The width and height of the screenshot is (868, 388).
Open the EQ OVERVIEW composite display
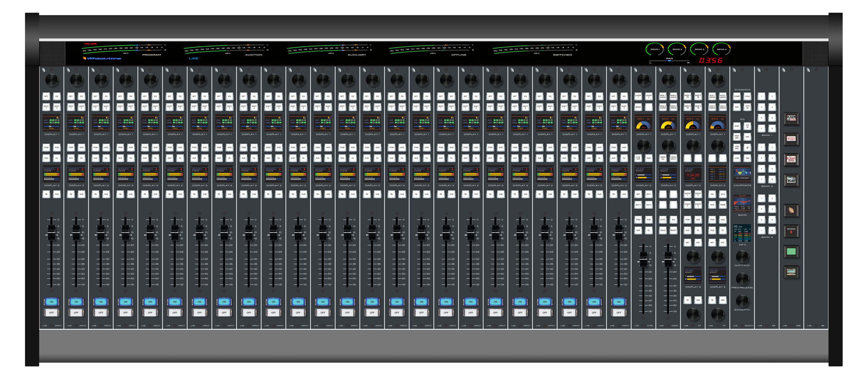(x=742, y=174)
